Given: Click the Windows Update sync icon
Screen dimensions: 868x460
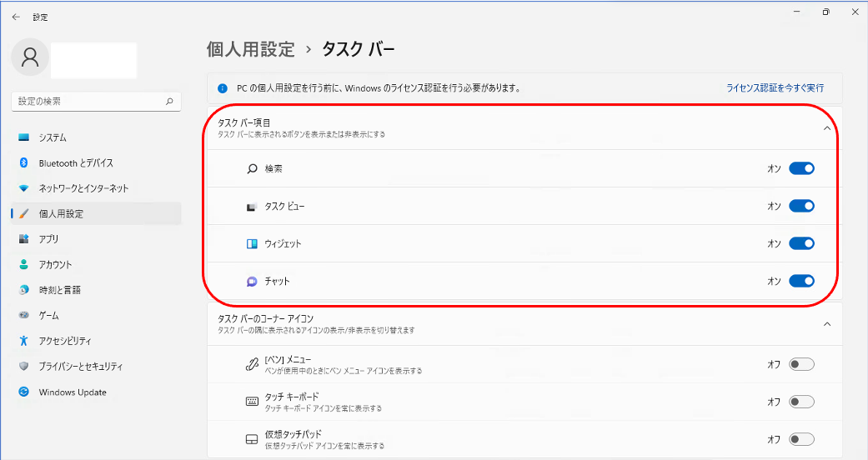Looking at the screenshot, I should [24, 392].
